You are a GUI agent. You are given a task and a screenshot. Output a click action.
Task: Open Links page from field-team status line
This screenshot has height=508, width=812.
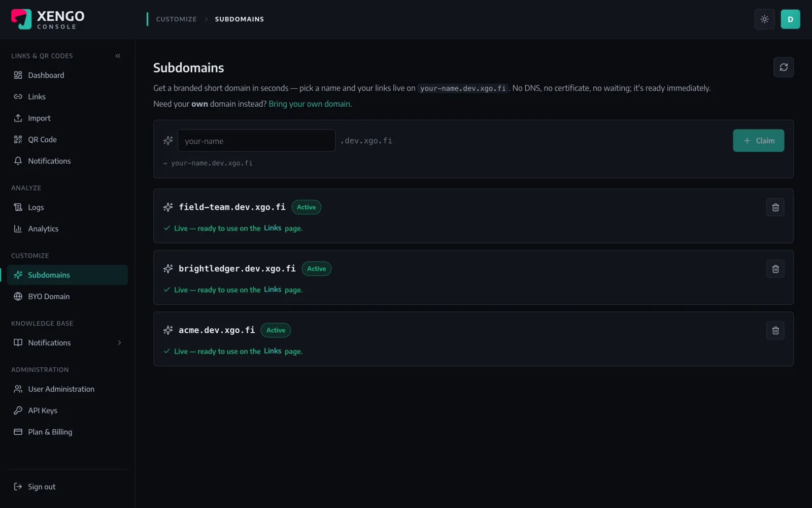pyautogui.click(x=273, y=228)
